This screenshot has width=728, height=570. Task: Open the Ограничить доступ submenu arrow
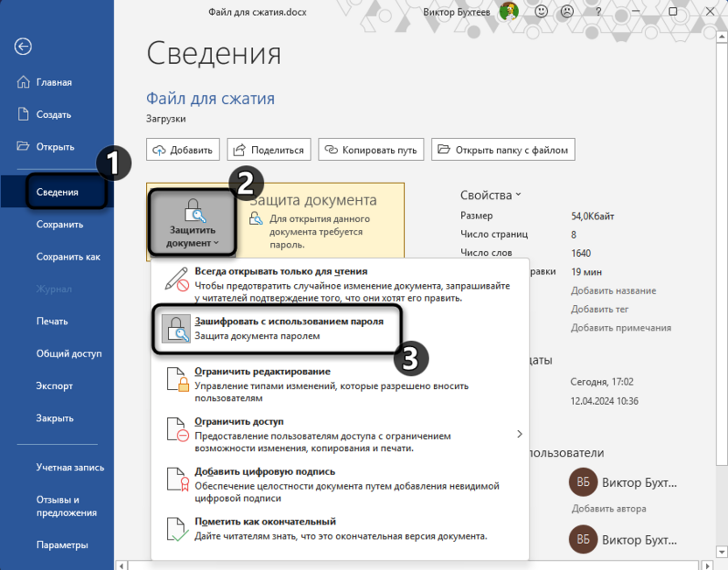[x=519, y=433]
